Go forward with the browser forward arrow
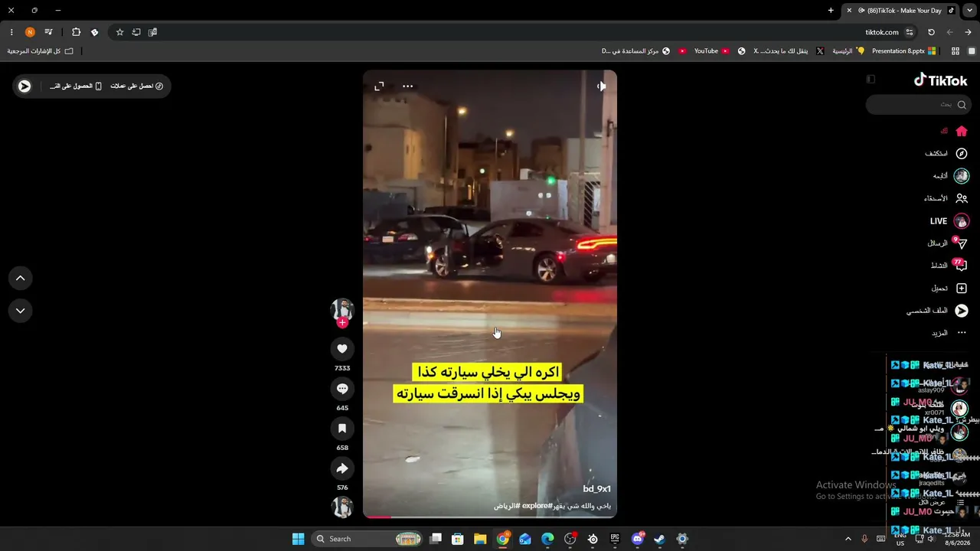The height and width of the screenshot is (551, 980). 949,32
